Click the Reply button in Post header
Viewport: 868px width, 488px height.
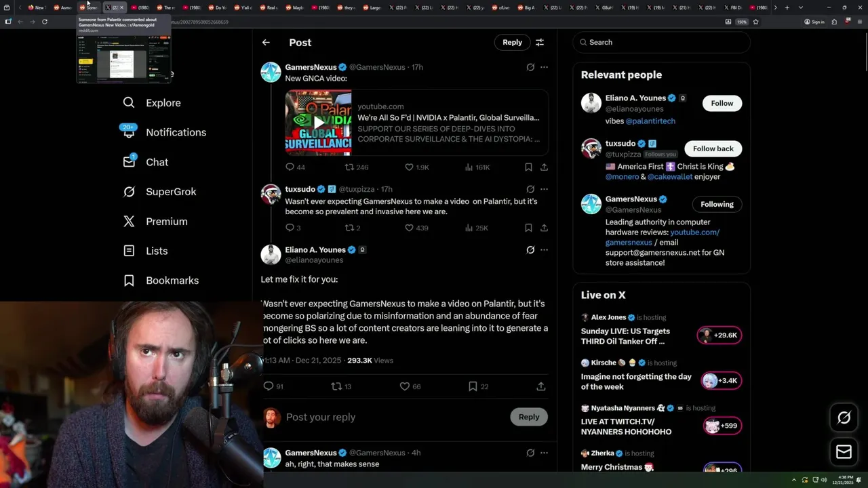tap(512, 42)
